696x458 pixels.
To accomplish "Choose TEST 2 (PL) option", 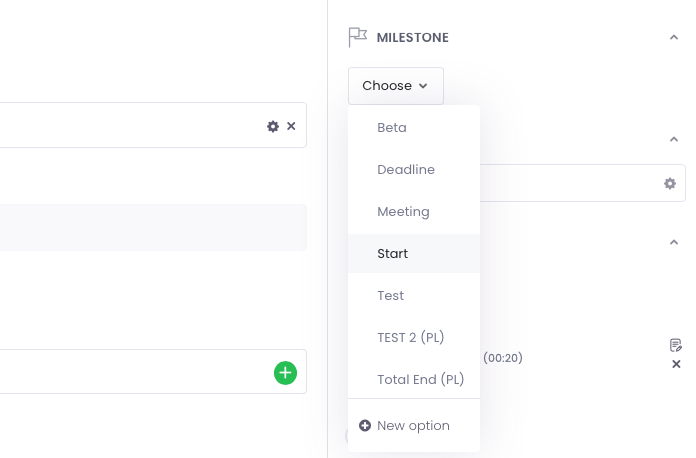I will pos(414,338).
